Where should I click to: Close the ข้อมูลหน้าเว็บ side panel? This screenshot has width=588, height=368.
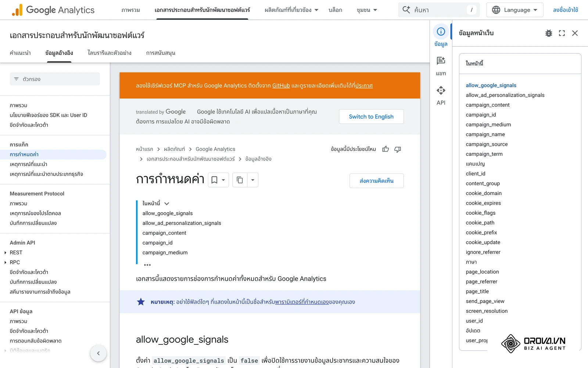click(575, 33)
